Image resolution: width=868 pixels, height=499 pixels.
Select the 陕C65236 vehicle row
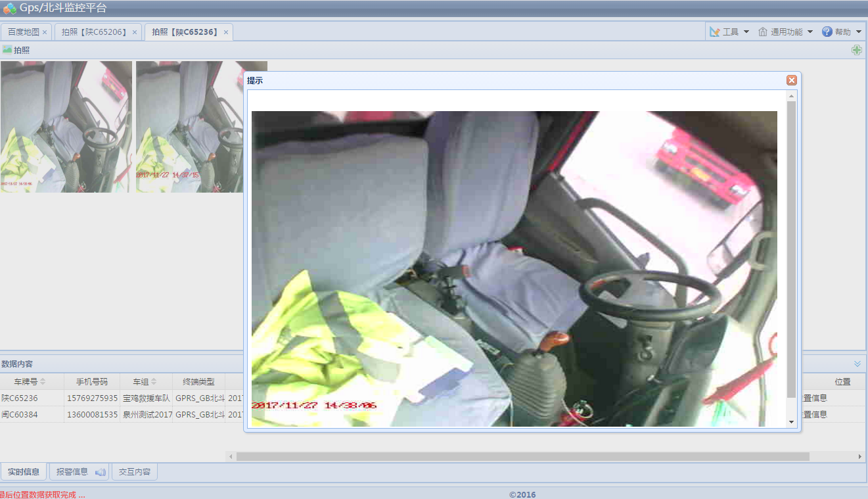(x=20, y=398)
